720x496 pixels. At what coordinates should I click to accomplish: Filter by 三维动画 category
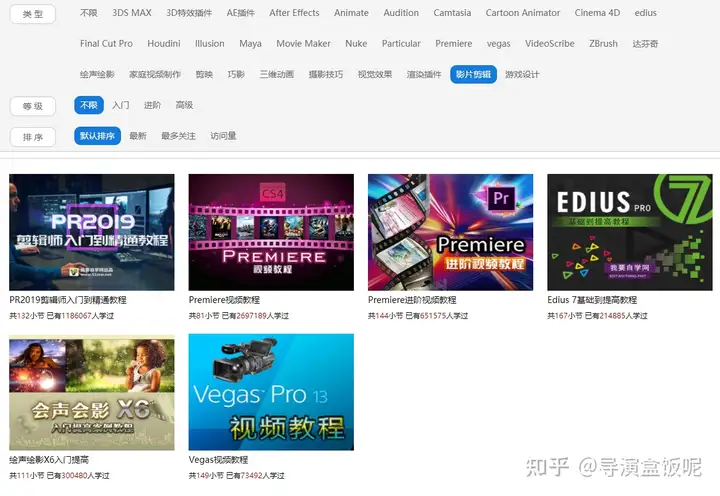click(276, 74)
